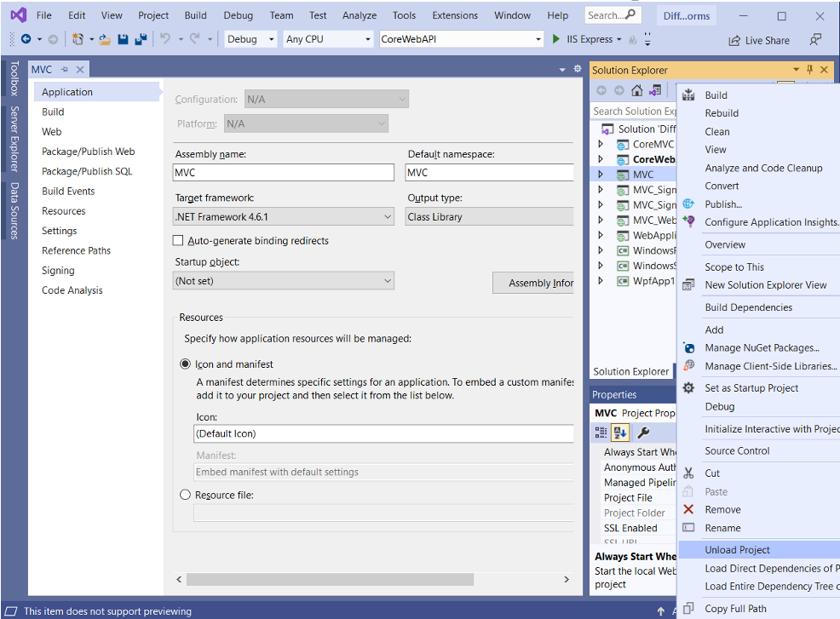
Task: Click the Search magnifier icon in title bar
Action: tap(630, 14)
